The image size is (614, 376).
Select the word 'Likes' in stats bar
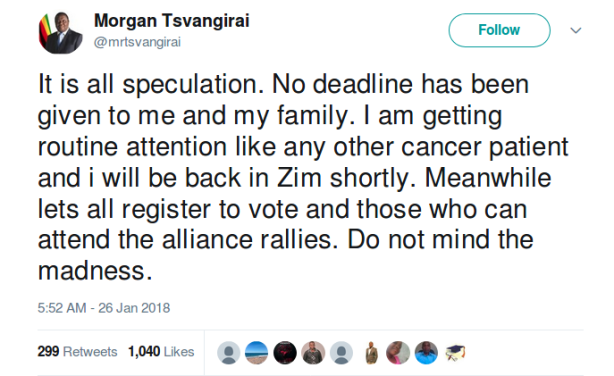pyautogui.click(x=179, y=352)
